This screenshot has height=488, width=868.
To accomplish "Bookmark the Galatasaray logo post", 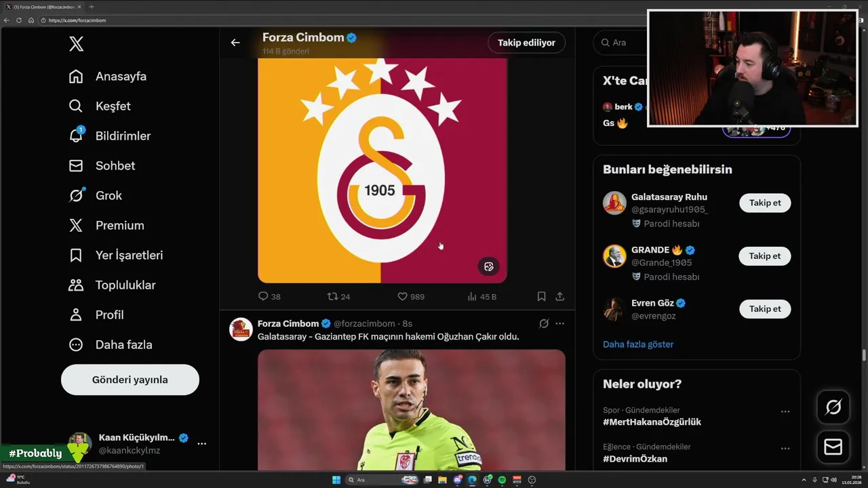I will pyautogui.click(x=541, y=297).
